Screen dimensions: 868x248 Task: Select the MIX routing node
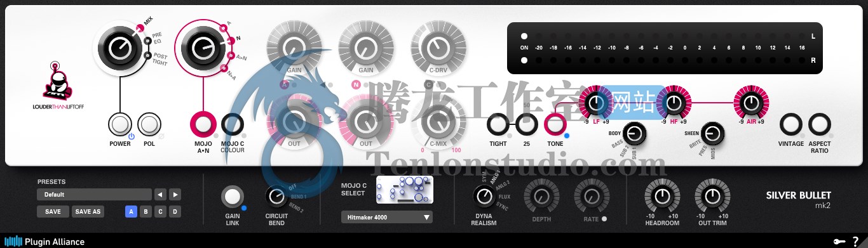(140, 28)
